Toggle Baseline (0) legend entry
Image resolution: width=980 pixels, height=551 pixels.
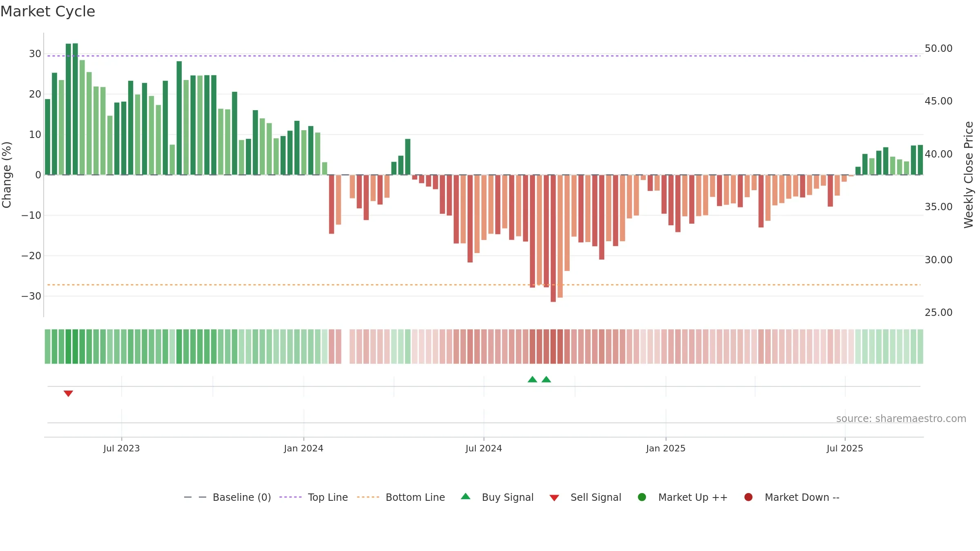pos(227,497)
